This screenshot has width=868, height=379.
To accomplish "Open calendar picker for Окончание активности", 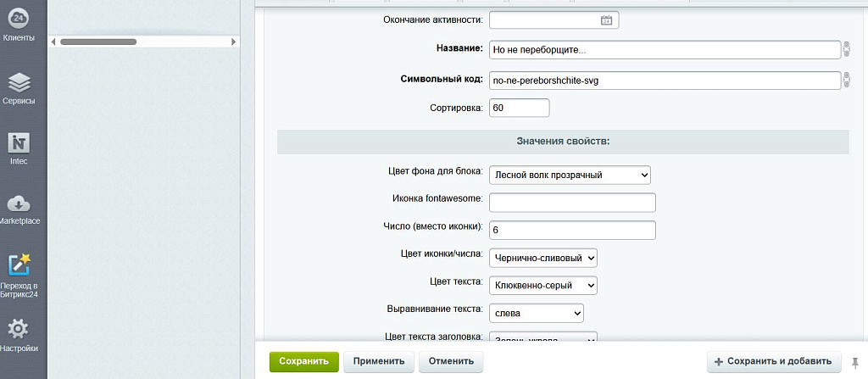I will click(606, 20).
